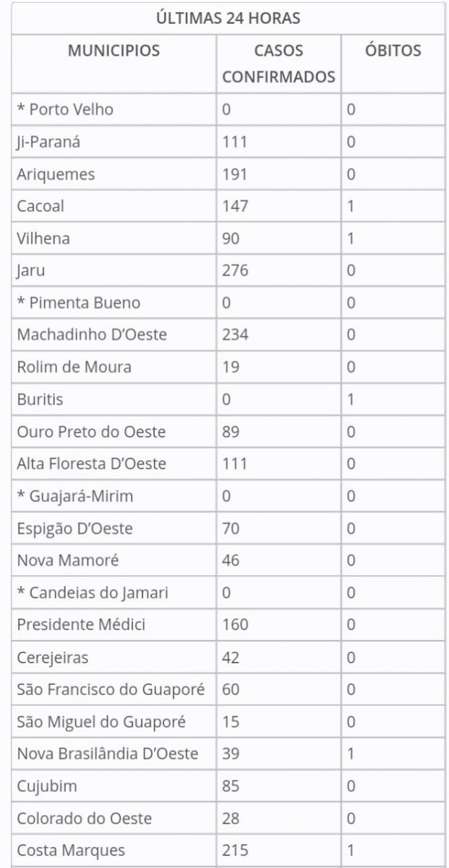Click the Porto Velho municipality cell
The image size is (449, 868).
coord(65,110)
